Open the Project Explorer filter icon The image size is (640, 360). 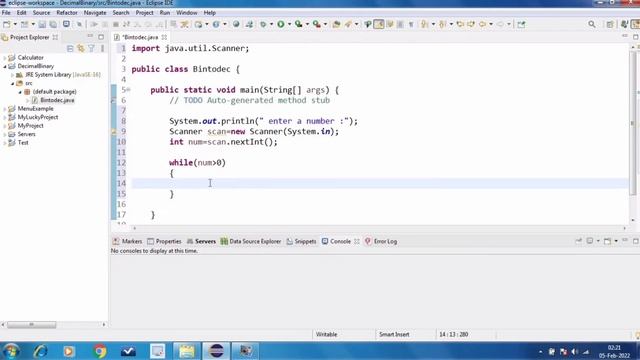(x=91, y=49)
